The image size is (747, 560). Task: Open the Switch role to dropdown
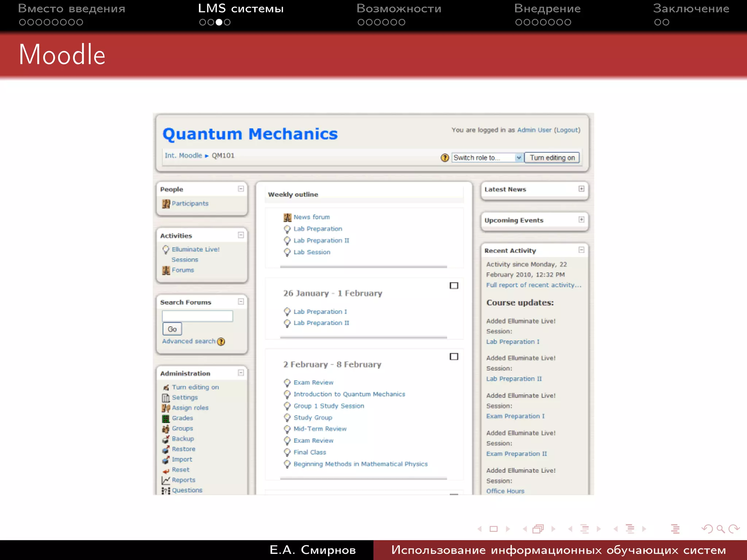[488, 157]
